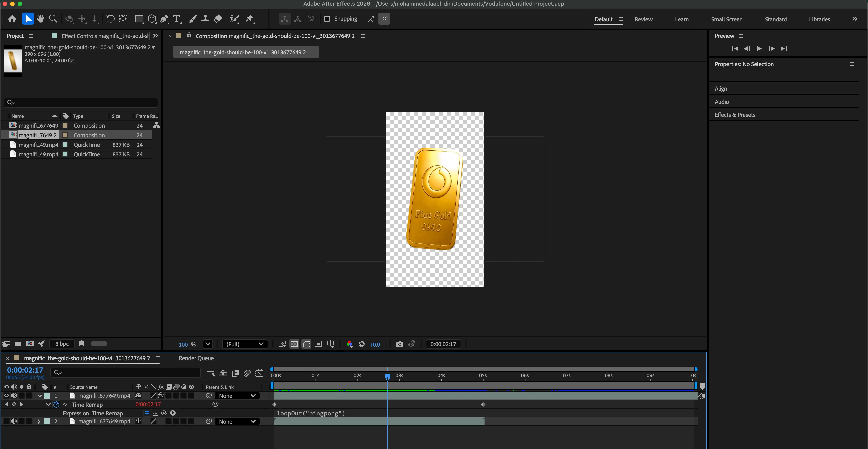Select the Clone Stamp tool
This screenshot has height=449, width=868.
click(205, 19)
